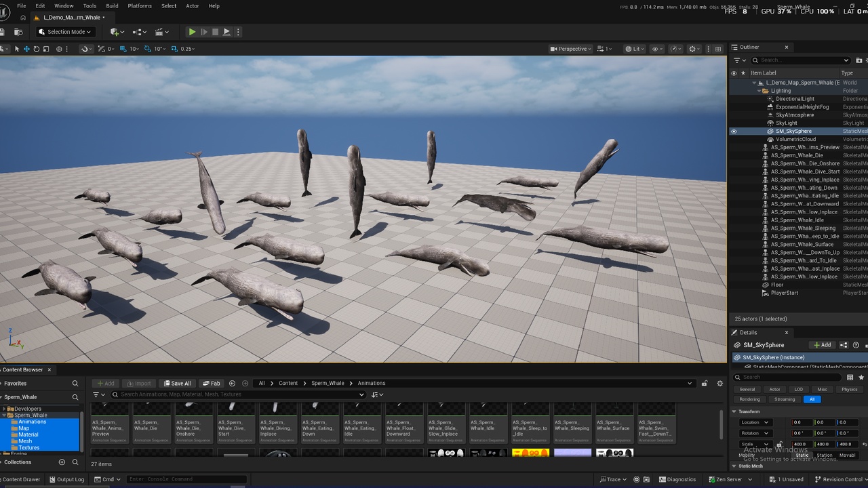Screen dimensions: 868x488
Task: Select the Scale gizmo tool
Action: tap(46, 49)
